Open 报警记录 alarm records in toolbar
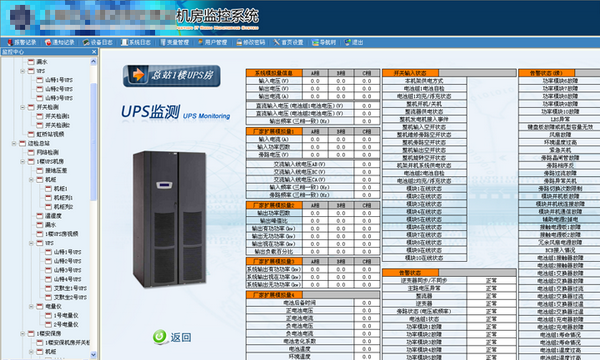 [x=22, y=42]
